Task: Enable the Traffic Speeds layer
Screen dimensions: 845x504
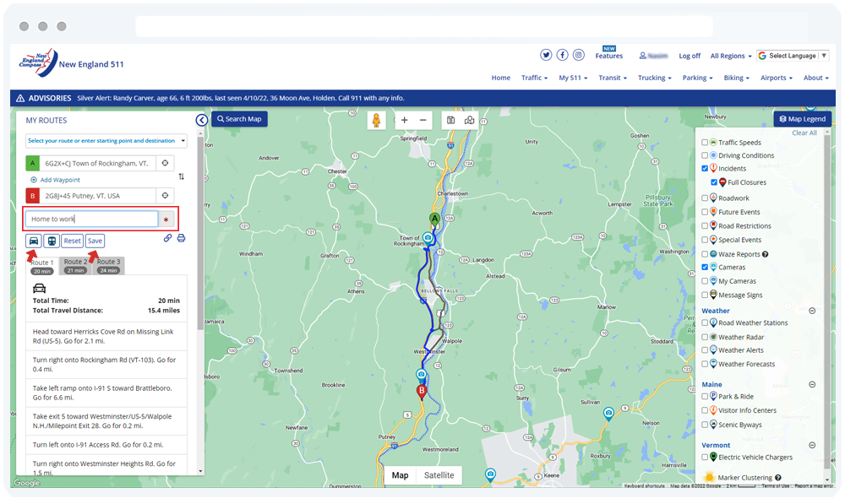Action: coord(705,143)
